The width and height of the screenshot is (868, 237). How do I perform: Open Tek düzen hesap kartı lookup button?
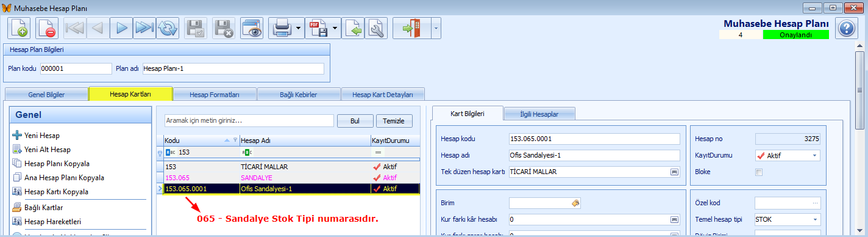[675, 172]
